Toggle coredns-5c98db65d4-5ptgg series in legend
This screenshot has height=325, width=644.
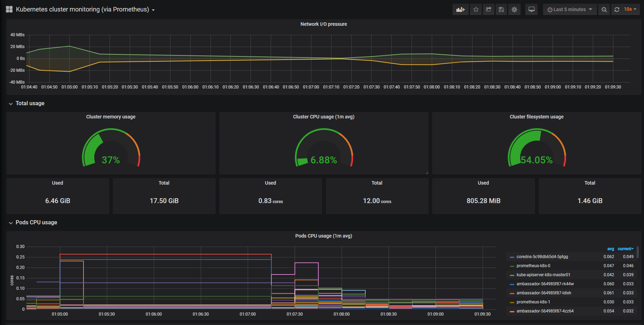pos(542,257)
